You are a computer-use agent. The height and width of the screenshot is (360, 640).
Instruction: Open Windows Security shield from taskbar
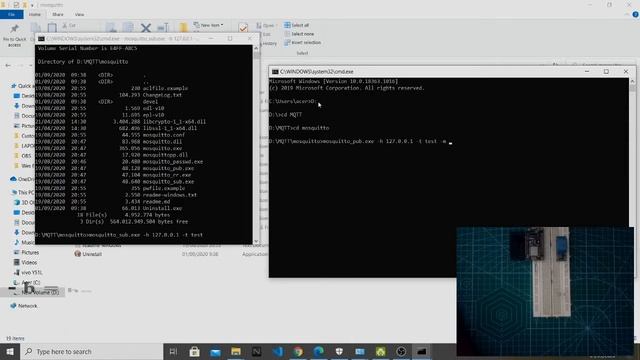pyautogui.click(x=339, y=351)
